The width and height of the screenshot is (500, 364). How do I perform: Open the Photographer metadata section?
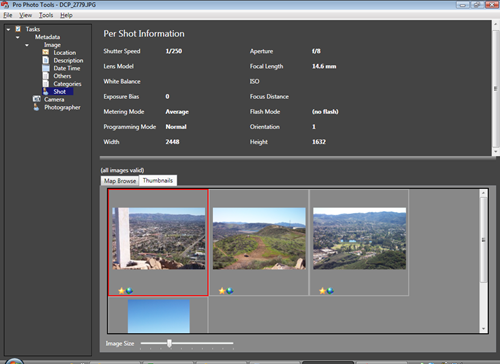click(62, 107)
